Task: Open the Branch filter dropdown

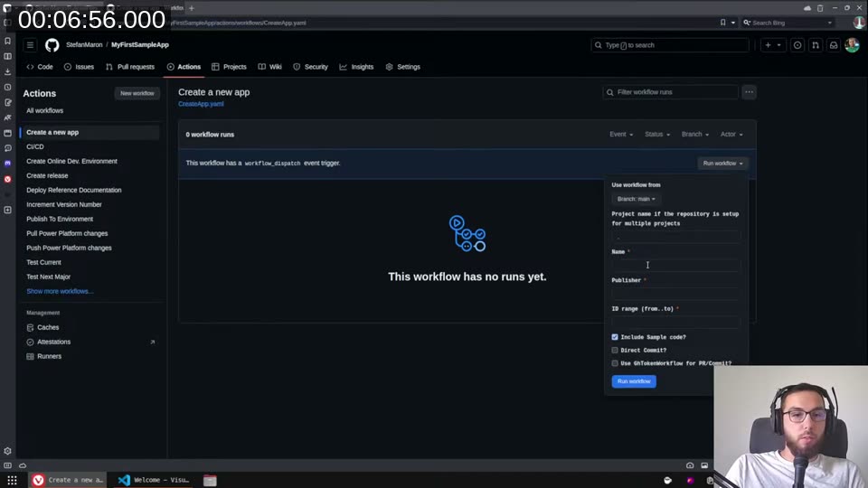Action: [x=694, y=135]
